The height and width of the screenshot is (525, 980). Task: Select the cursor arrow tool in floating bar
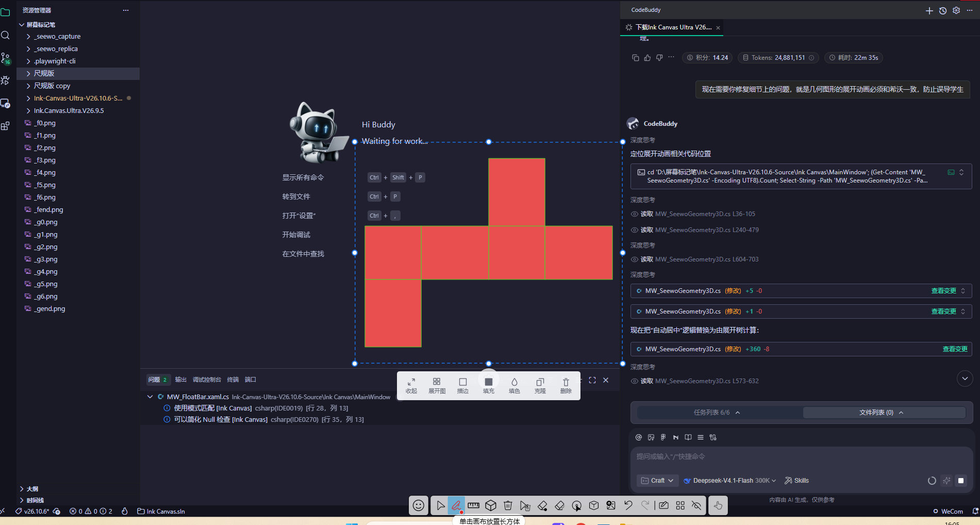click(440, 505)
